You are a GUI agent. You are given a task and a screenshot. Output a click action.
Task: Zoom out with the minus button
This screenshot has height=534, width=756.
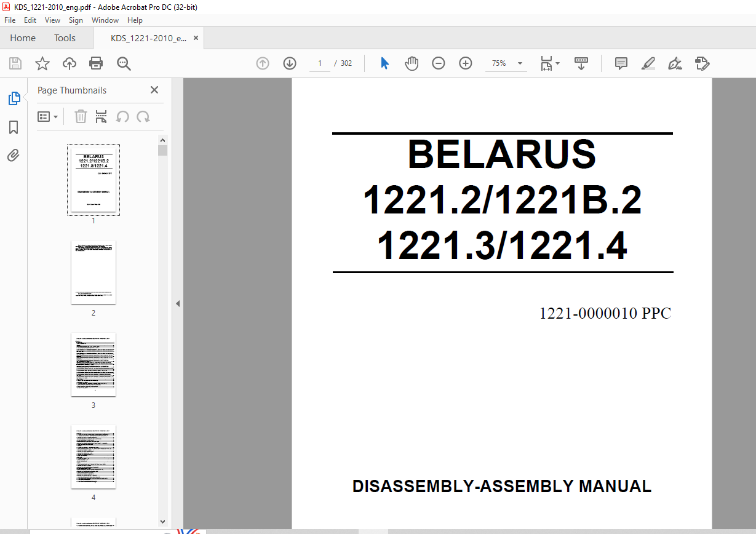tap(439, 63)
